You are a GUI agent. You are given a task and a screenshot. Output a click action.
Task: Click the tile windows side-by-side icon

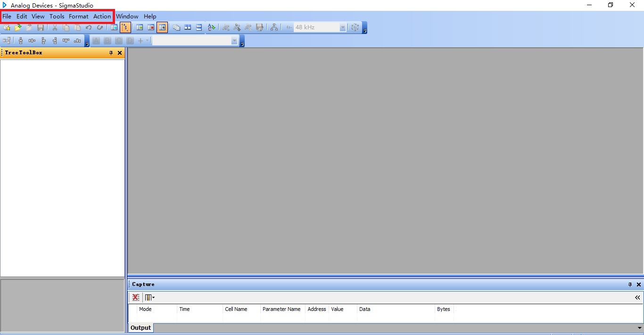pos(188,27)
